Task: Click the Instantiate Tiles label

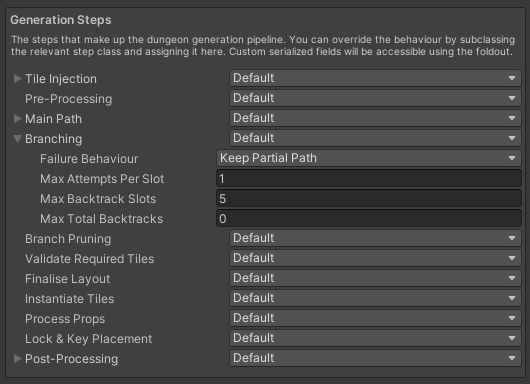Action: point(70,299)
